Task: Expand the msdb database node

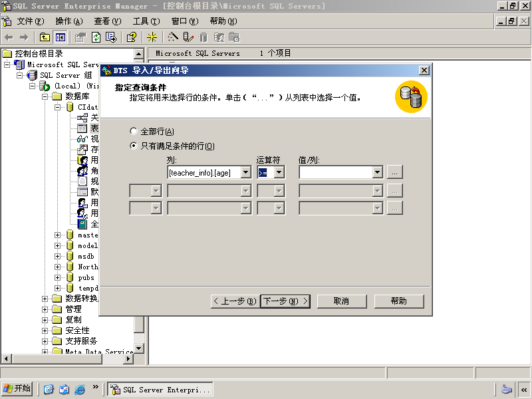Action: pyautogui.click(x=57, y=256)
